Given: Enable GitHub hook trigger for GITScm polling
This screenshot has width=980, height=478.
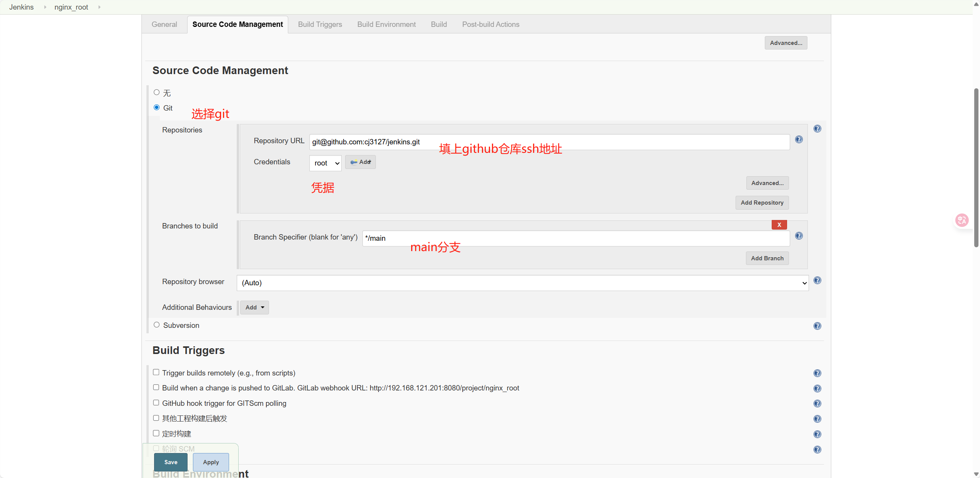Looking at the screenshot, I should click(x=156, y=403).
